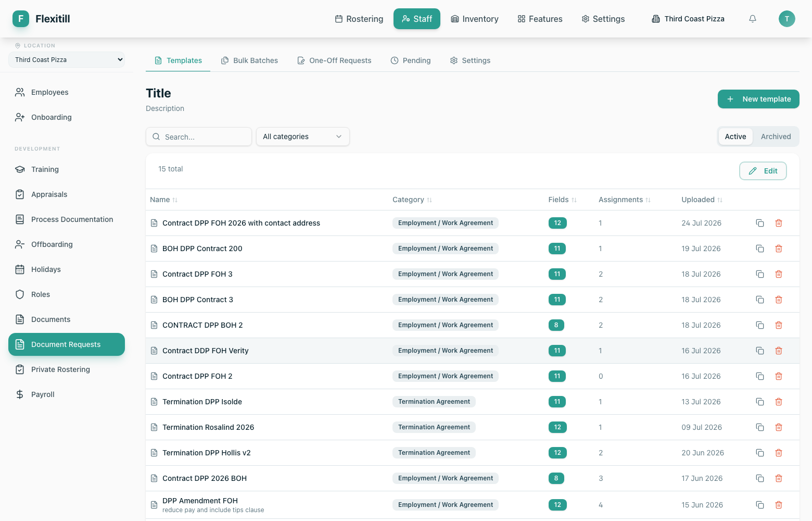Switch to the Pending tab
The width and height of the screenshot is (812, 521).
tap(411, 60)
